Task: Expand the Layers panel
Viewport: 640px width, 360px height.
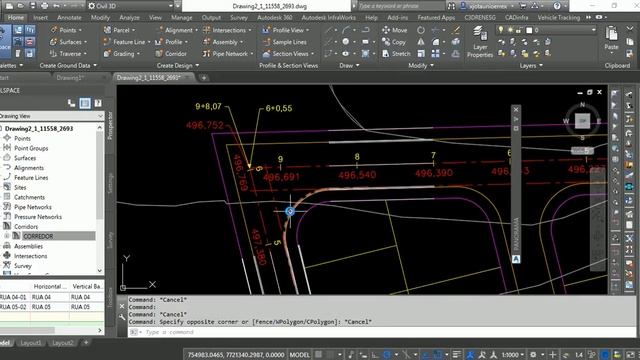Action: pos(531,65)
